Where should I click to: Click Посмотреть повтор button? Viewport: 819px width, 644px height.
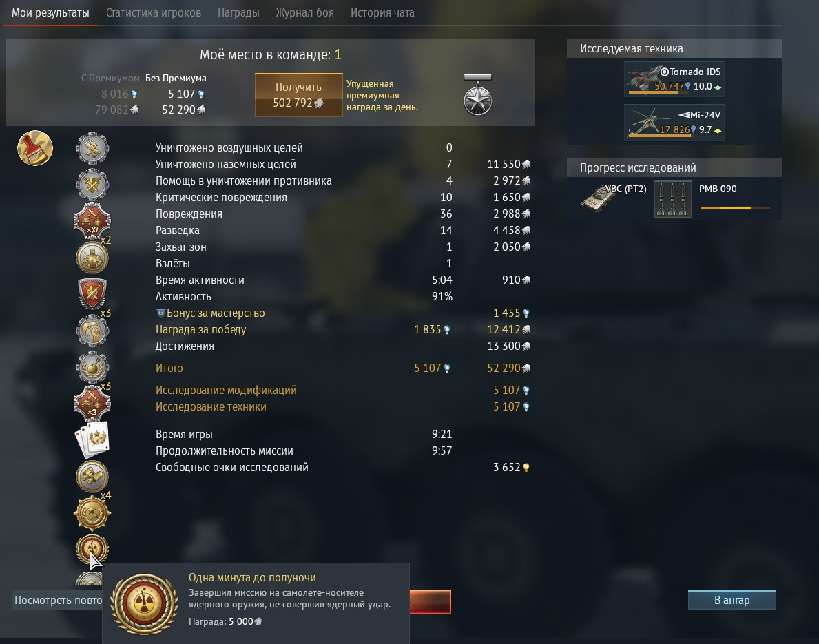tap(57, 600)
